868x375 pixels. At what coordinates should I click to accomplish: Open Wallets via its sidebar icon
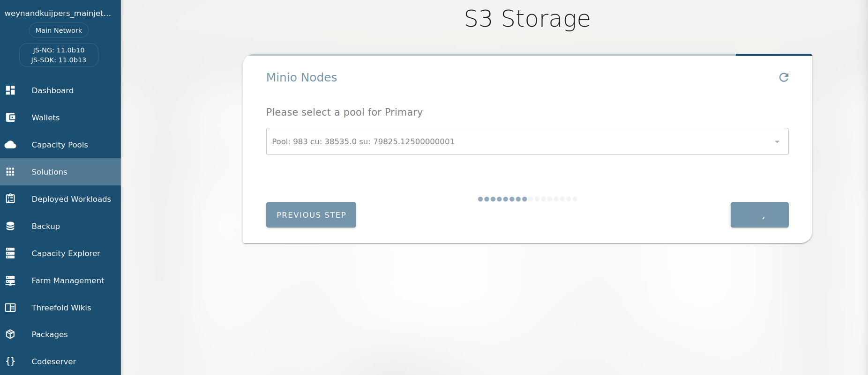tap(10, 118)
